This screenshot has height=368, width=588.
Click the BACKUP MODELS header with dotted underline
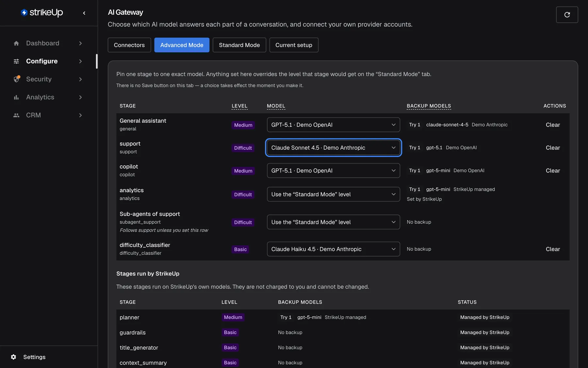point(429,106)
